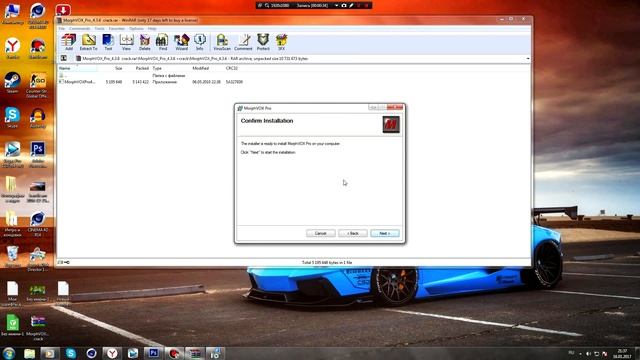Click the VirusScan toolbar icon
640x360 pixels.
click(x=222, y=42)
